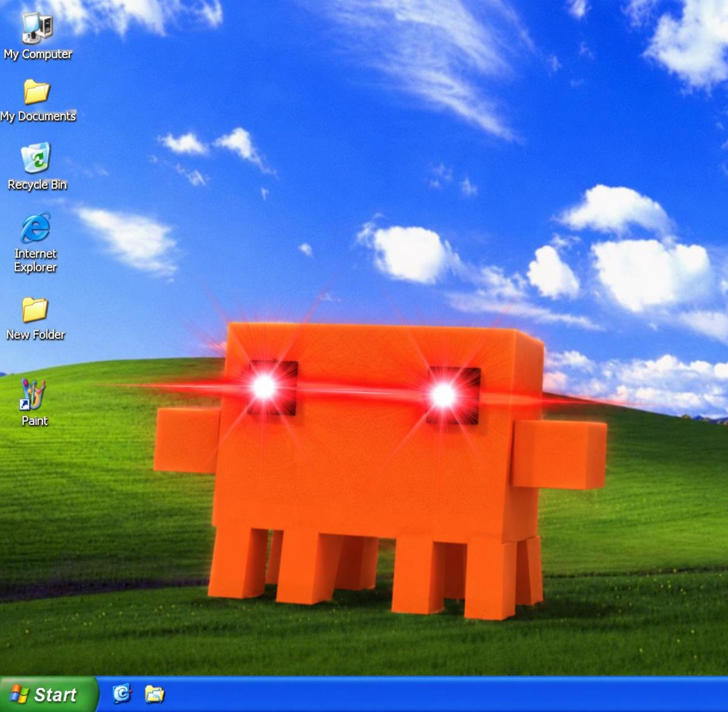Image resolution: width=728 pixels, height=712 pixels.
Task: Click the "My Computer" label text
Action: tap(38, 54)
